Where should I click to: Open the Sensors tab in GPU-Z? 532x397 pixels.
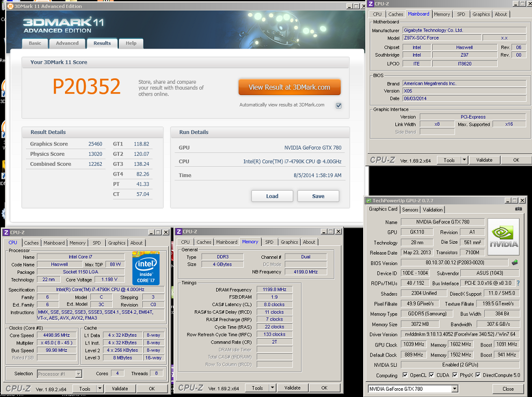pyautogui.click(x=410, y=210)
